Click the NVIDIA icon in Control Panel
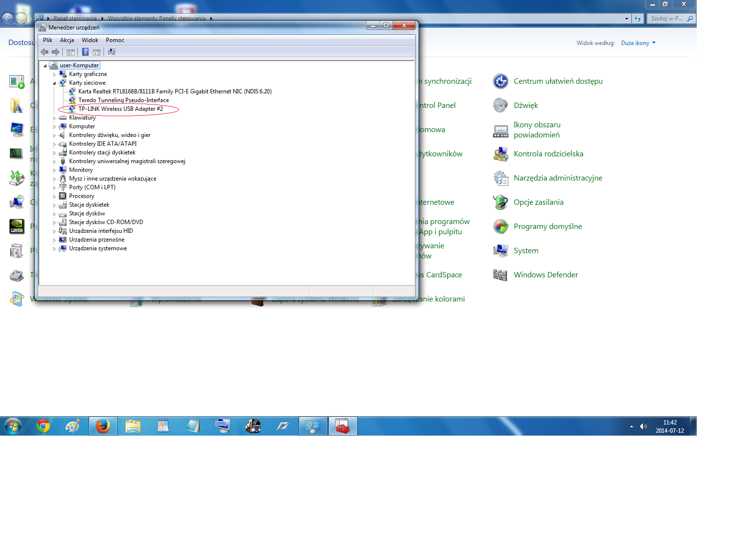 pyautogui.click(x=17, y=227)
